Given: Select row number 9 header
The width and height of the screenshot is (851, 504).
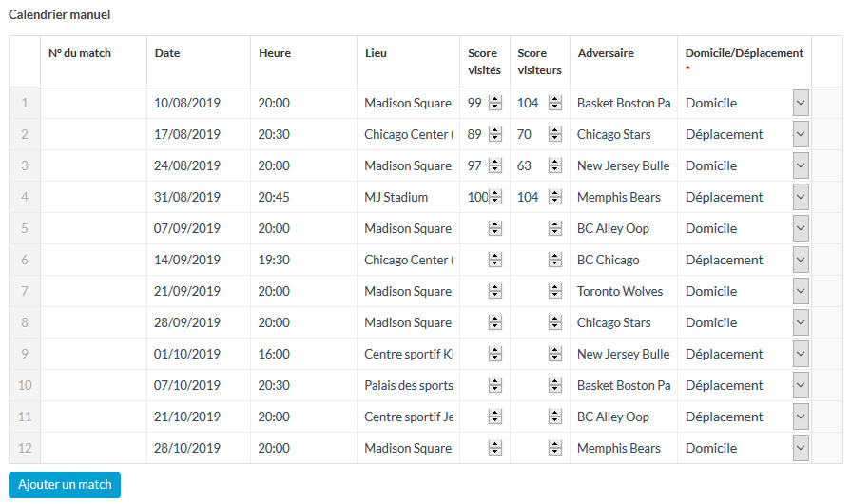Looking at the screenshot, I should point(25,354).
